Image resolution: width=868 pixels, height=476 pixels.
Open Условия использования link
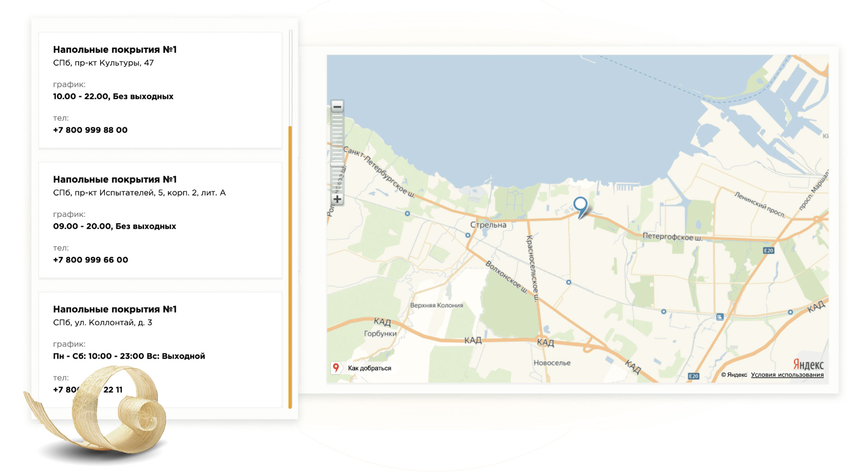coord(787,375)
